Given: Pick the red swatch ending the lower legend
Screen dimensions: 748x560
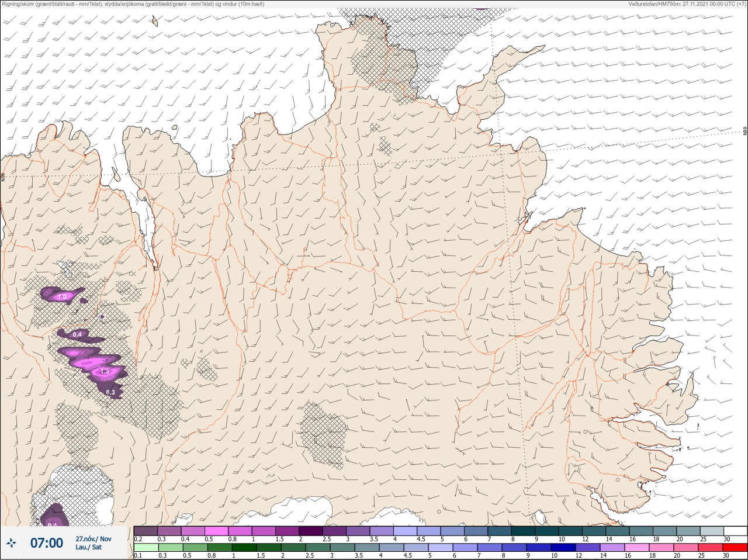Looking at the screenshot, I should pos(735,548).
